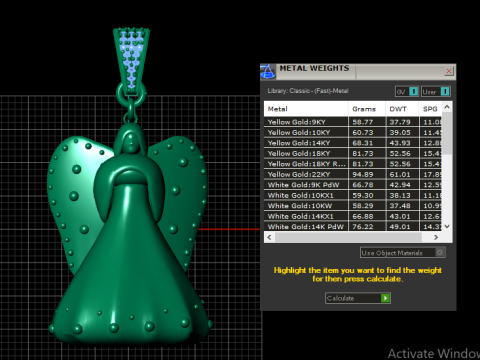Toggle the GV switch
This screenshot has width=480, height=360.
click(407, 91)
